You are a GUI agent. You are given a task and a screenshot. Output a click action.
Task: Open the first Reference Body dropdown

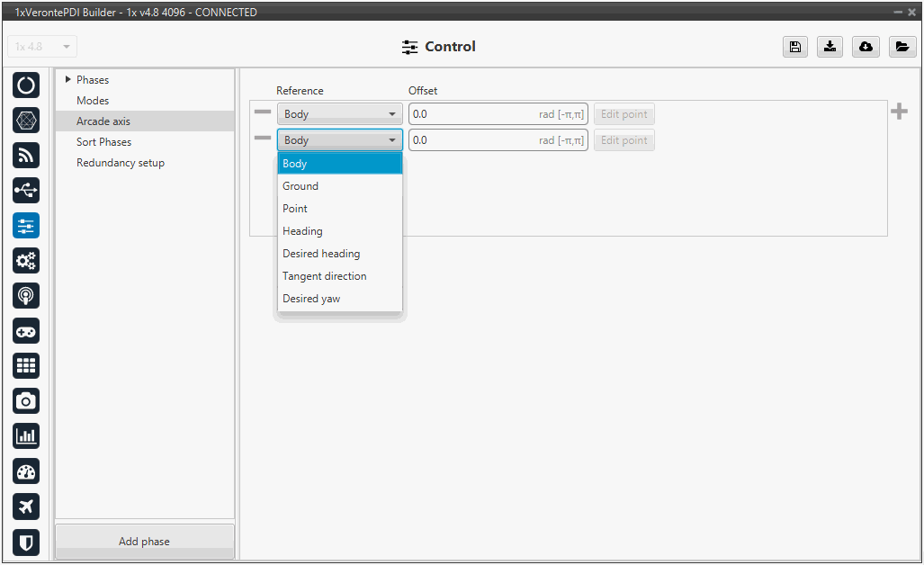[x=339, y=114]
